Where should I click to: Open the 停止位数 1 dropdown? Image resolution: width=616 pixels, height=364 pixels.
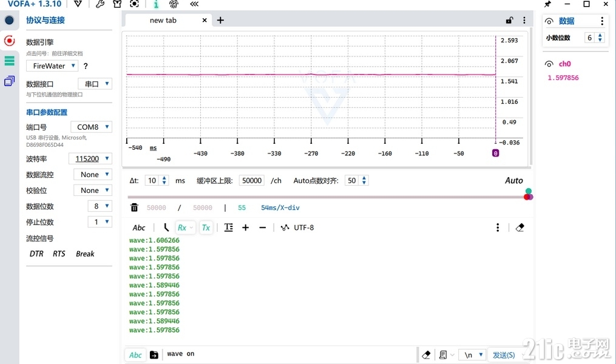[x=100, y=222]
